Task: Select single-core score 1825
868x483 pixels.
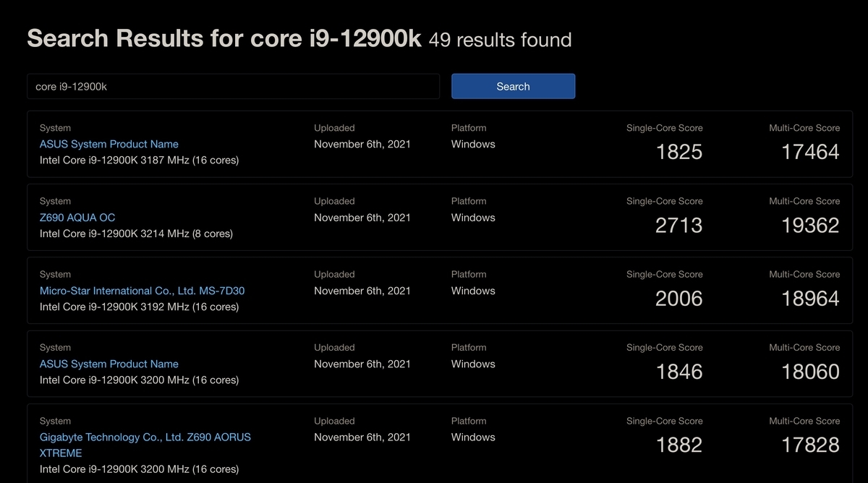Action: [x=678, y=152]
